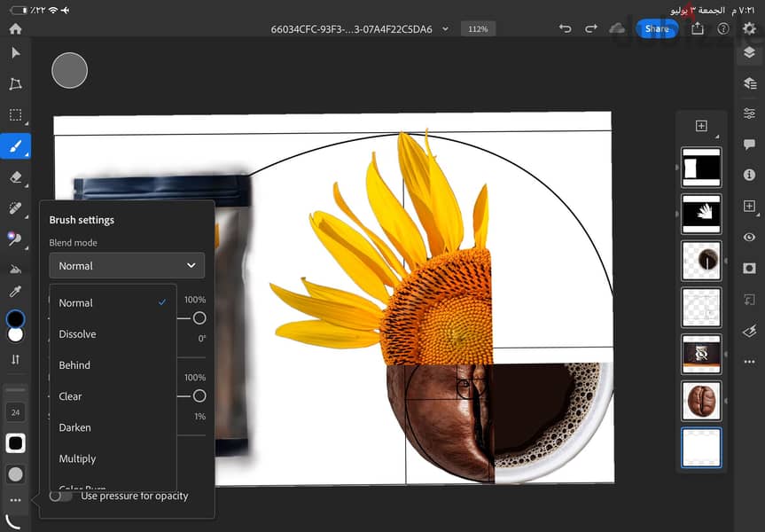Click the Redo arrow
This screenshot has height=532, width=765.
(591, 28)
